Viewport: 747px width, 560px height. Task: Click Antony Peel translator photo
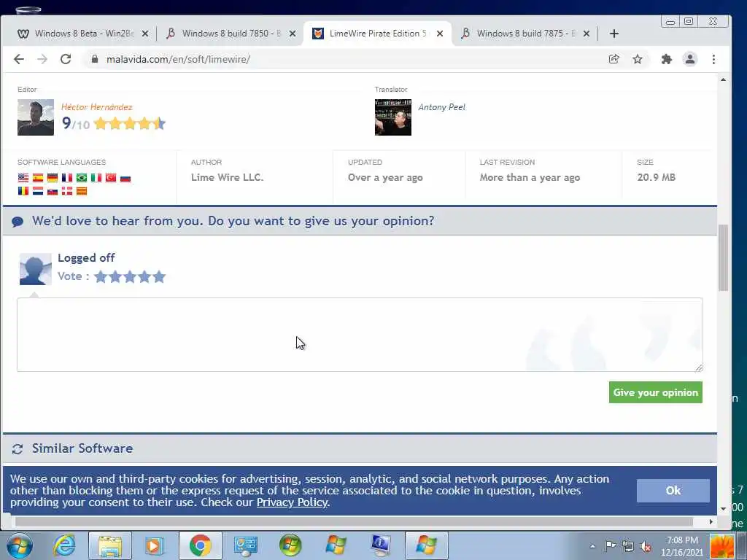(393, 117)
